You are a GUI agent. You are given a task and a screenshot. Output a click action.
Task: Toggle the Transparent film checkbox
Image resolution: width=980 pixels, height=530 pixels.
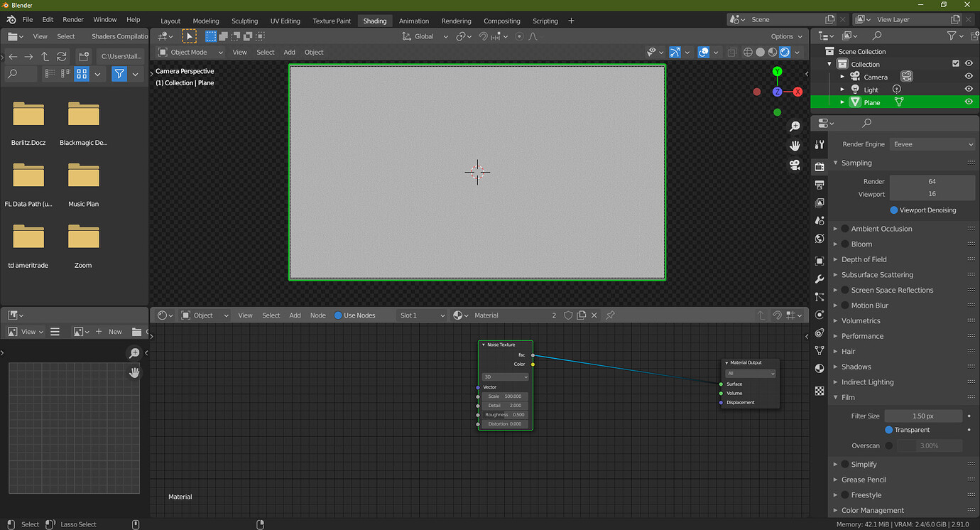(x=890, y=429)
